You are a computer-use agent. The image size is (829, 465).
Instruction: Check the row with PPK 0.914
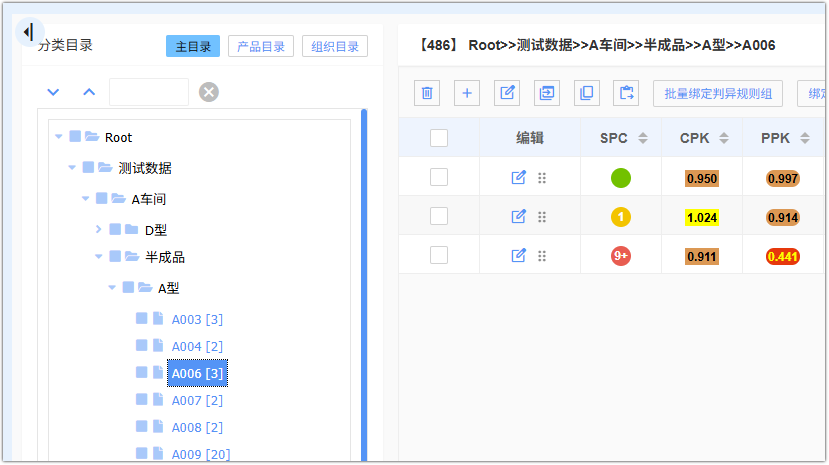439,216
